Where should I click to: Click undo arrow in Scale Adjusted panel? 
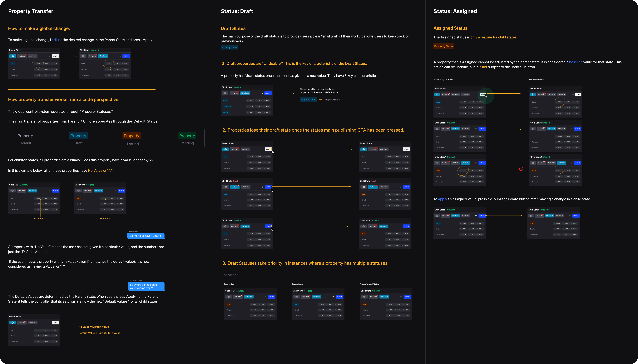point(333,297)
